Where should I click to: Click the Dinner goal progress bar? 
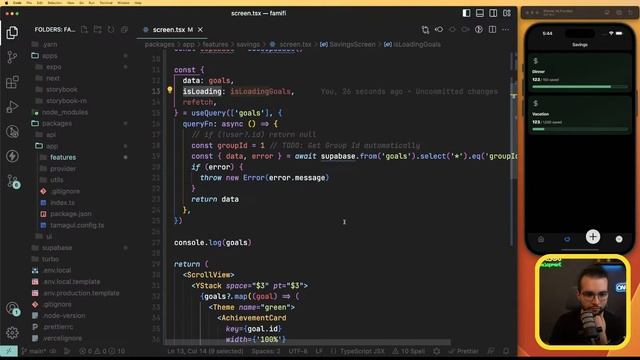580,87
